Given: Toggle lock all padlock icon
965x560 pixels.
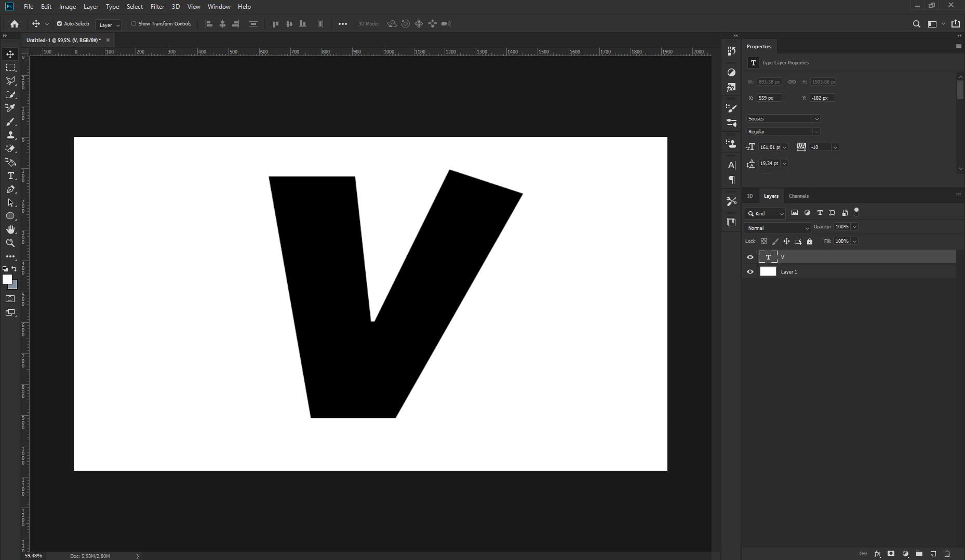Looking at the screenshot, I should pyautogui.click(x=809, y=241).
